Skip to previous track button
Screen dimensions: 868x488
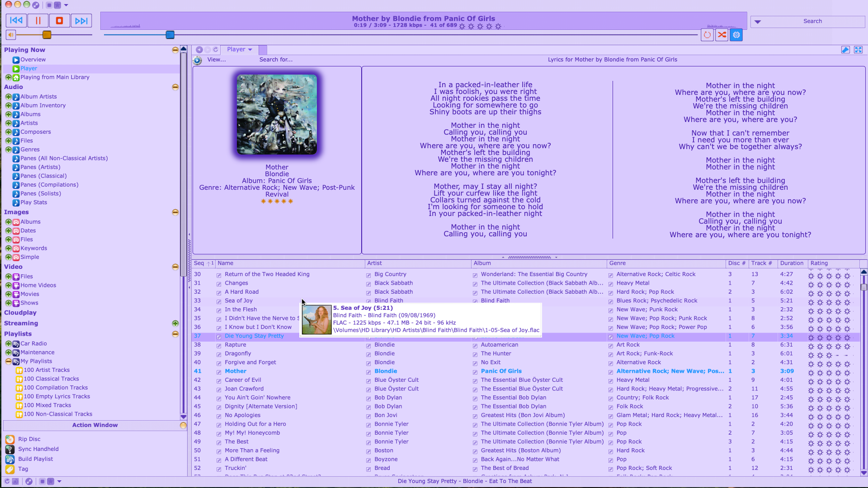[16, 20]
